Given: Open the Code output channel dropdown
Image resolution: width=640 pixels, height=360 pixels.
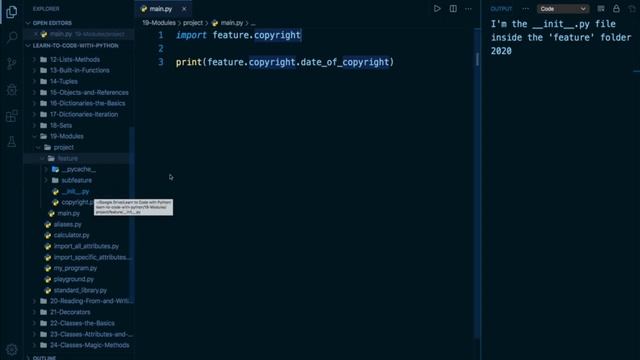Looking at the screenshot, I should coord(562,9).
